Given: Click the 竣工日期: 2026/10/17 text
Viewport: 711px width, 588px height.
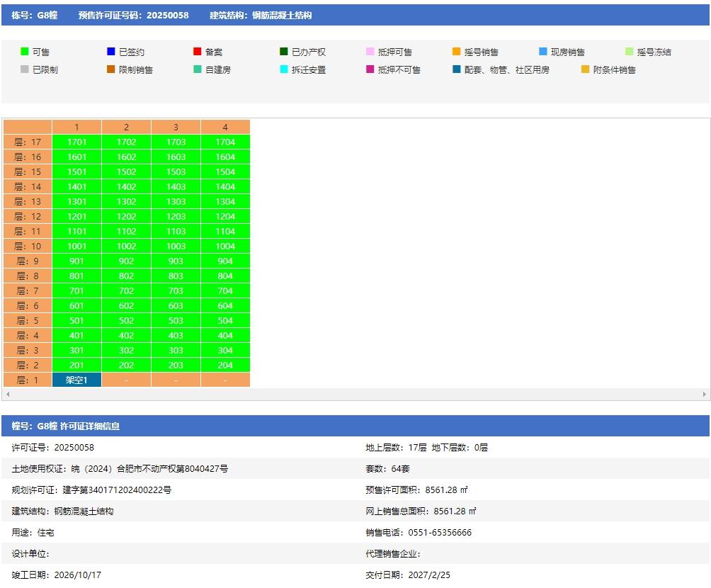Looking at the screenshot, I should pyautogui.click(x=56, y=575).
